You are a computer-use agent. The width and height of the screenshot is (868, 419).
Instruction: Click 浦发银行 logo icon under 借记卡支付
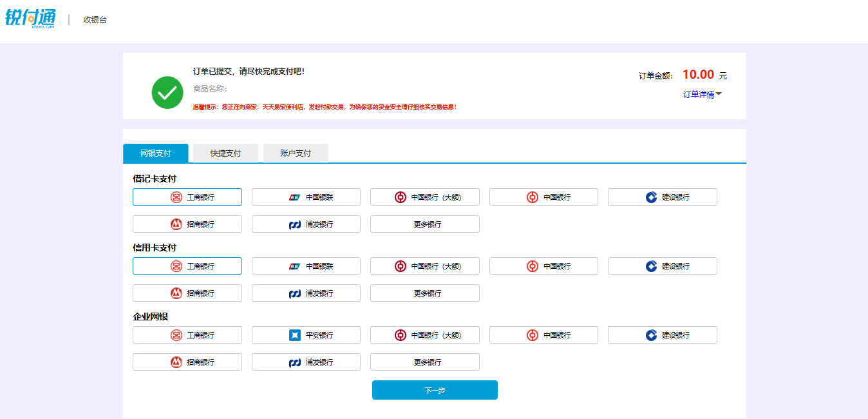(295, 224)
